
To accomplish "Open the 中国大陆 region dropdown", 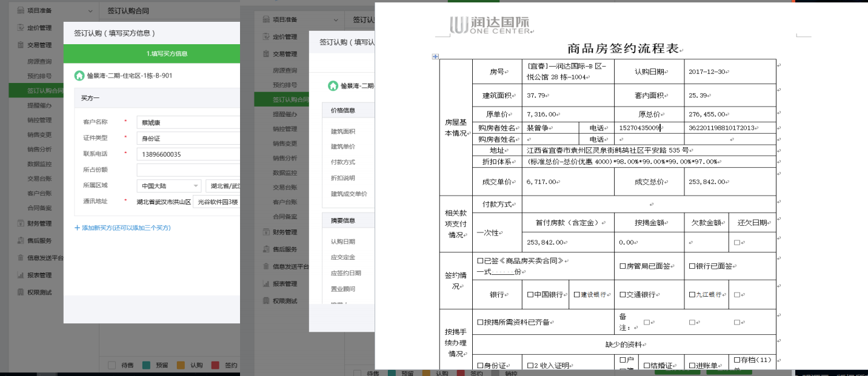I will [169, 186].
